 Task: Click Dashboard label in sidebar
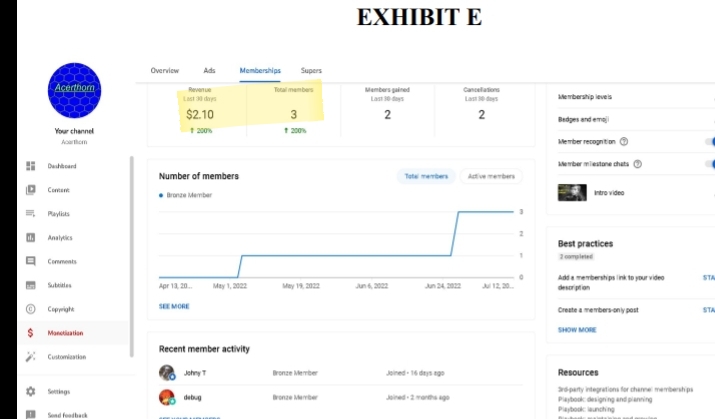(62, 166)
